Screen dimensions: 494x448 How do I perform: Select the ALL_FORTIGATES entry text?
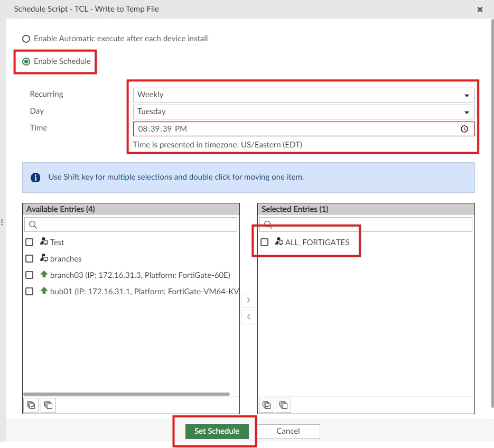[317, 242]
